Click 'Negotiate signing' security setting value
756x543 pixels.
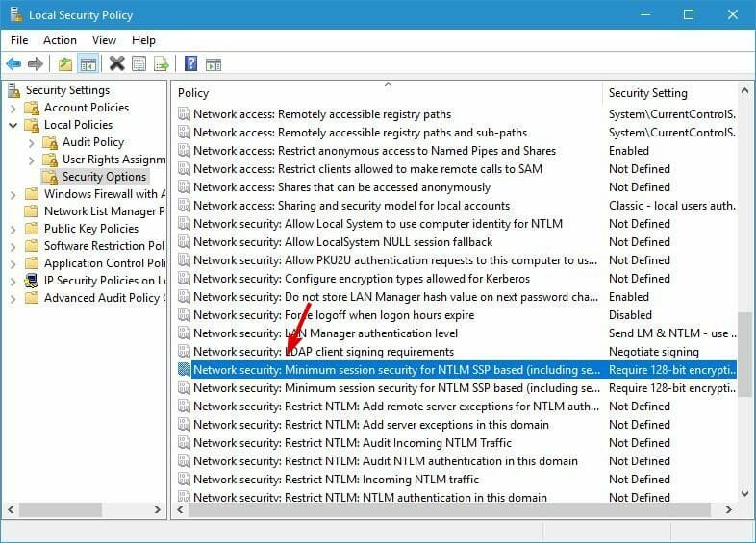pos(653,352)
